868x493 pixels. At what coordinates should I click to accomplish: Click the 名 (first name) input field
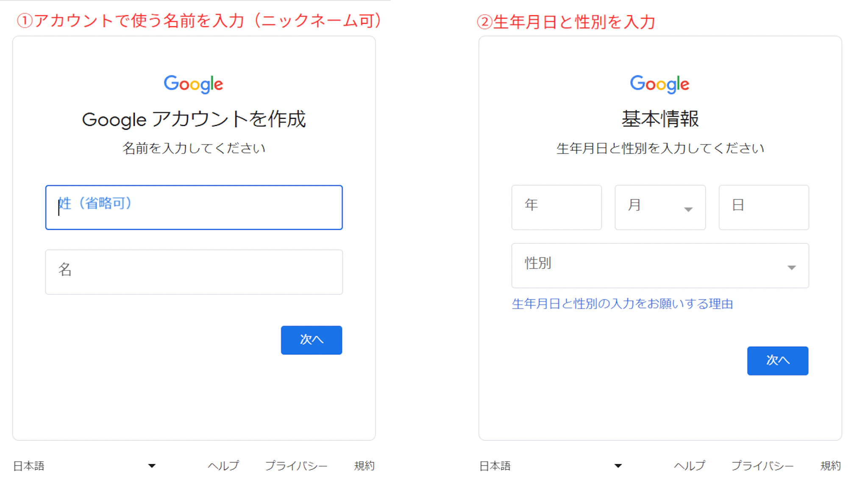click(194, 272)
